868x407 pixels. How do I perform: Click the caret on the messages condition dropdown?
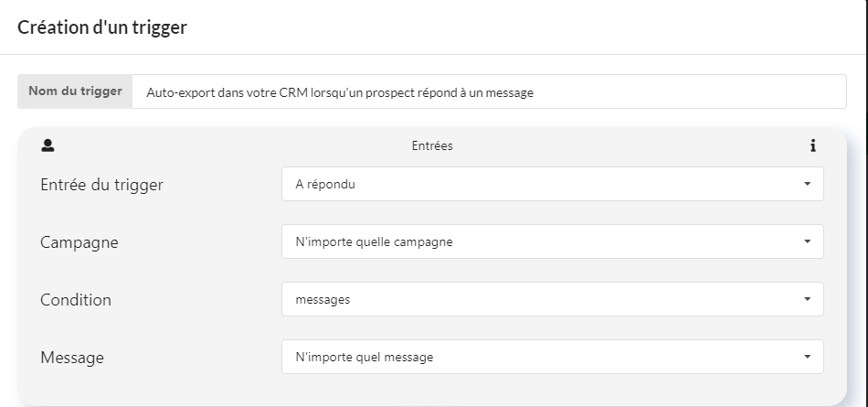click(x=807, y=299)
